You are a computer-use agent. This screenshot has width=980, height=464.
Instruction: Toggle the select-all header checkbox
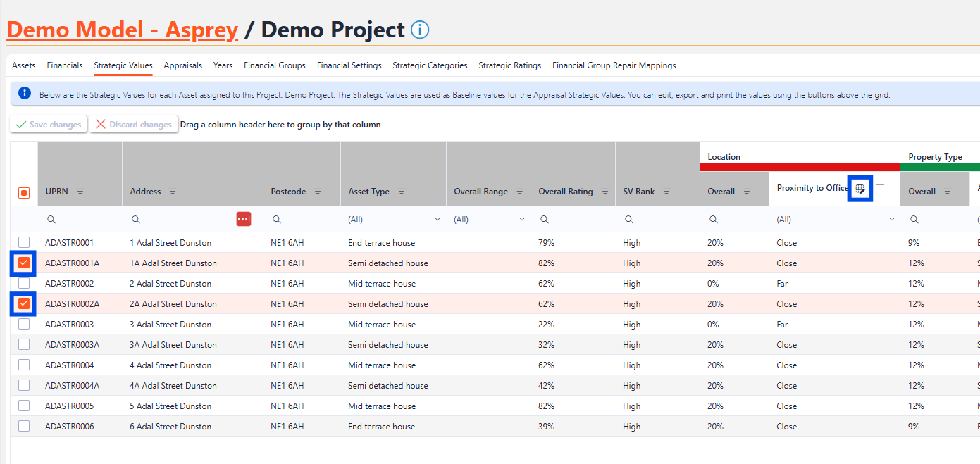pos(24,192)
